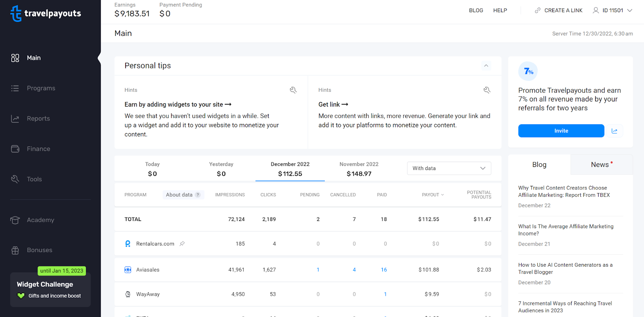Follow the 'Get link' hint link
Image resolution: width=644 pixels, height=317 pixels.
[x=333, y=105]
